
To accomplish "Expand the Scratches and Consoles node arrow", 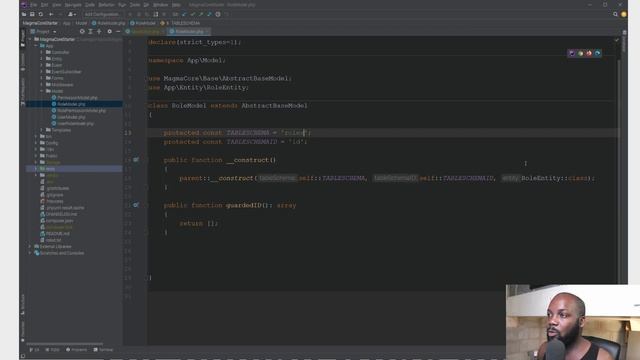I will [30, 253].
